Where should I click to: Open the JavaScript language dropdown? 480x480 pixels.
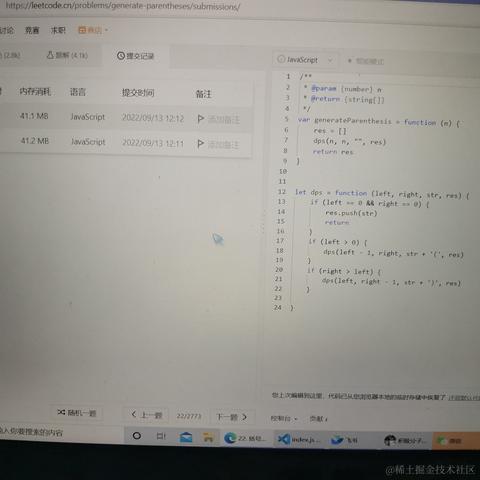[305, 60]
